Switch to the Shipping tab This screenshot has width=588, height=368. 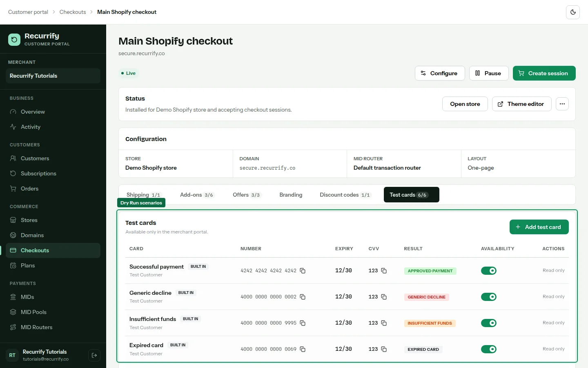[144, 195]
